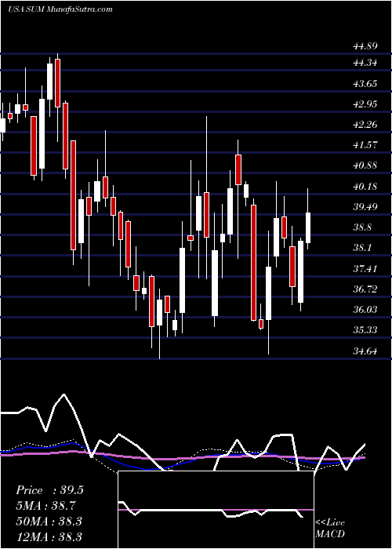Screen dimensions: 392x549
Task: Click the MACD inset panel
Action: coord(216,510)
